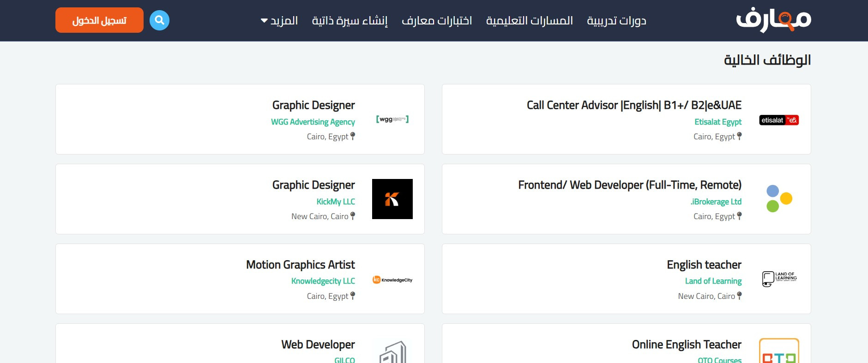Click the Land of Learning logo
The height and width of the screenshot is (363, 868).
tap(779, 279)
